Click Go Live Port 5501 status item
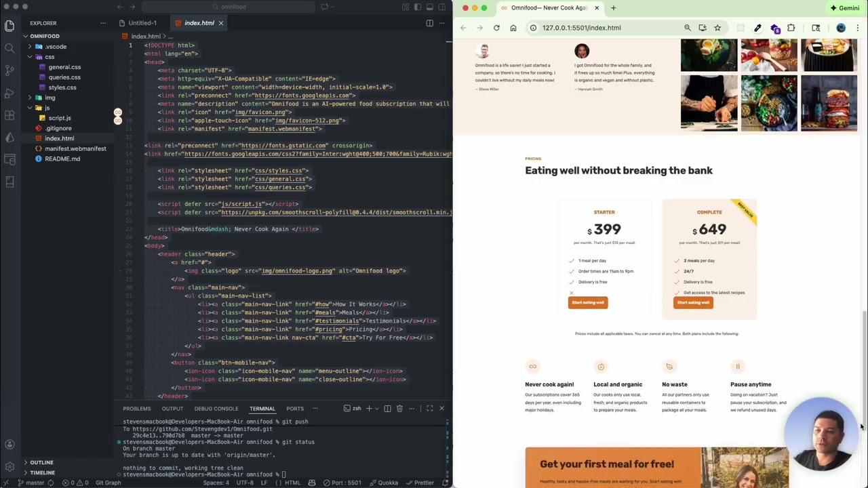The width and height of the screenshot is (868, 488). (342, 483)
